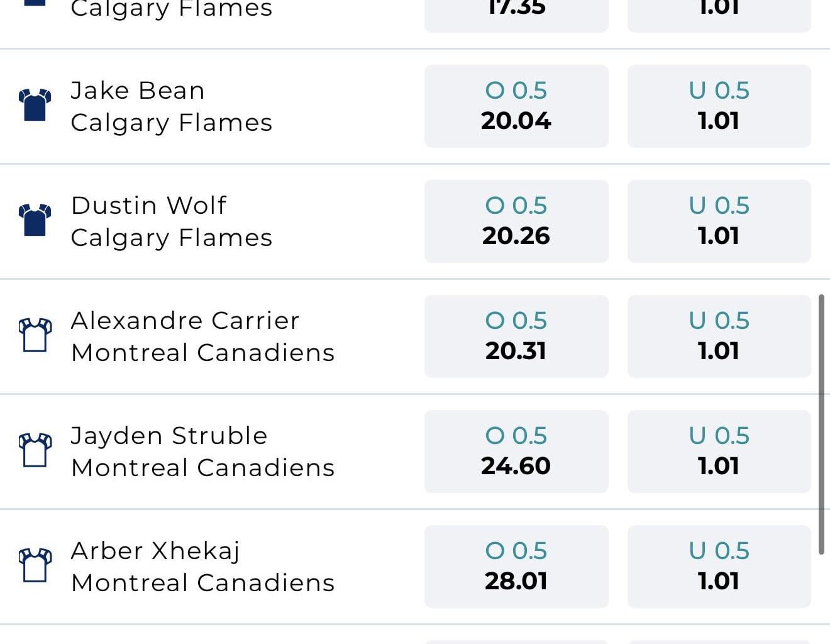Click the Calgary Flames jersey icon beside Jake Bean

click(x=35, y=105)
